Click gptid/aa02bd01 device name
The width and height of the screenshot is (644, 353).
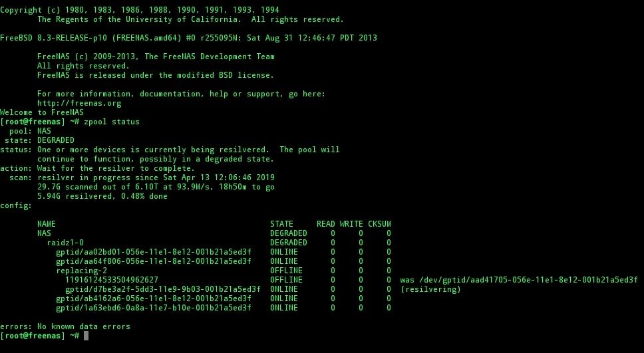pos(154,252)
